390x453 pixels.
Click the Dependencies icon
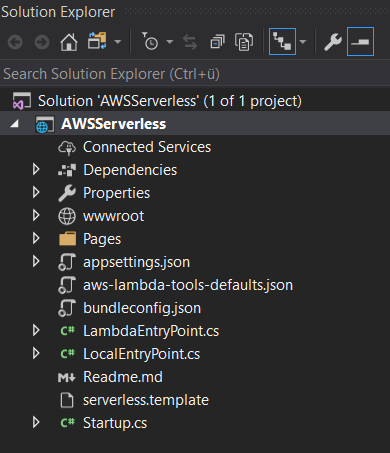click(67, 170)
